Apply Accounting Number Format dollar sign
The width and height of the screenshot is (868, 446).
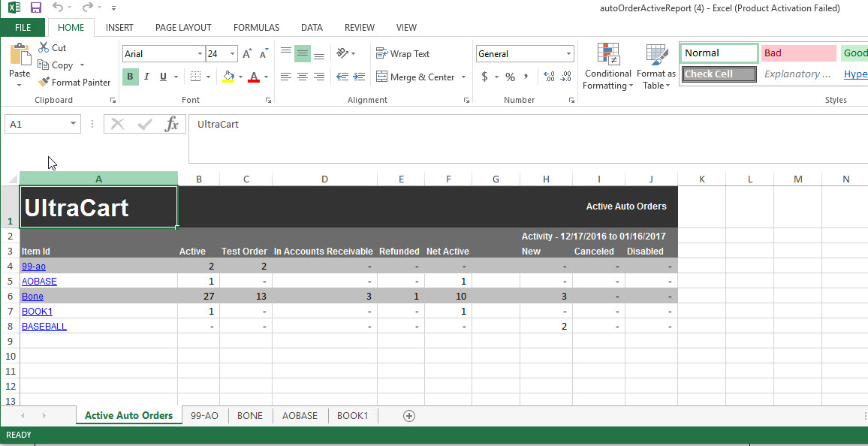(484, 77)
